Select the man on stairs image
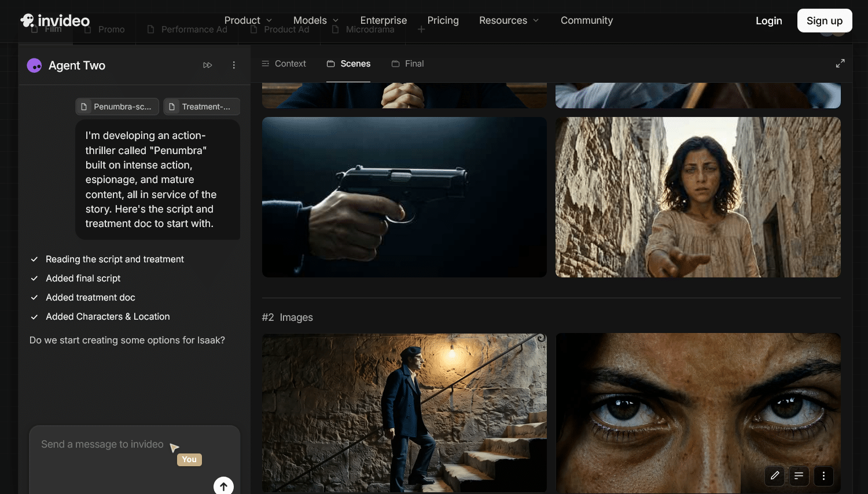 [x=404, y=413]
